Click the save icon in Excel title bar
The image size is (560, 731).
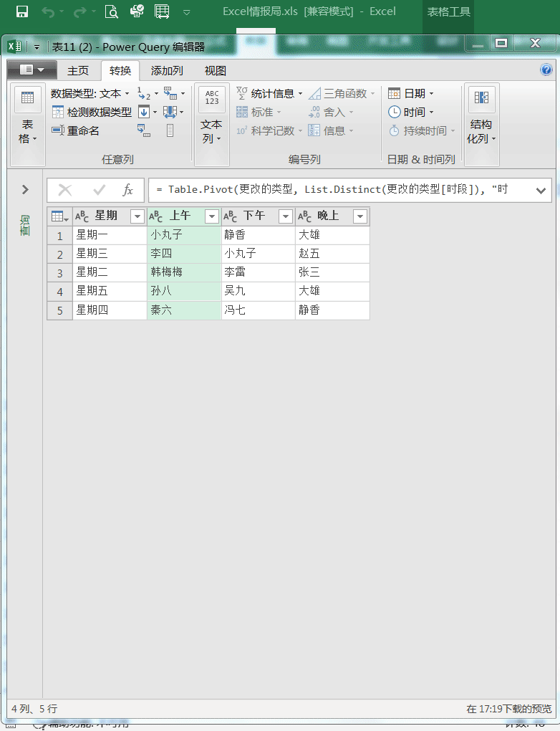pos(22,11)
